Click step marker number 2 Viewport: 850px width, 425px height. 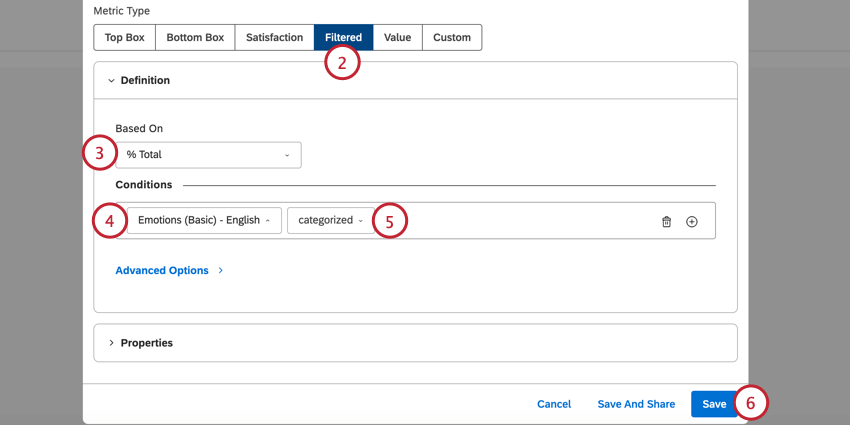tap(342, 63)
